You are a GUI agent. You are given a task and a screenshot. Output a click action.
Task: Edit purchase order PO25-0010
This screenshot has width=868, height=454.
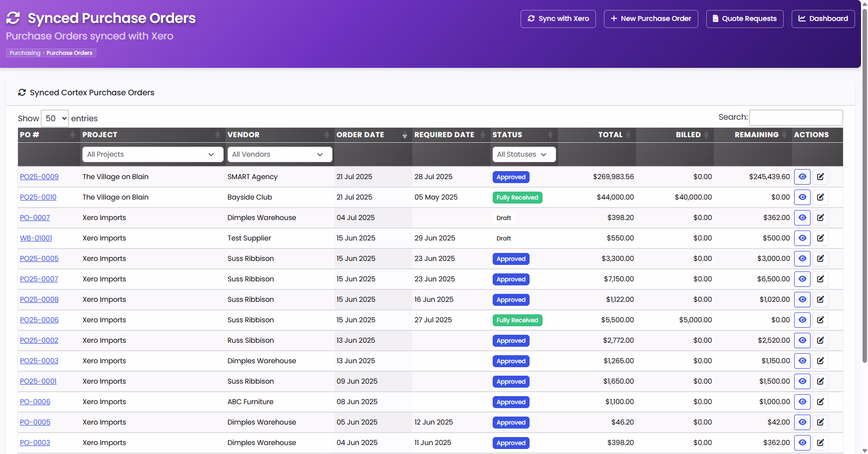(820, 197)
